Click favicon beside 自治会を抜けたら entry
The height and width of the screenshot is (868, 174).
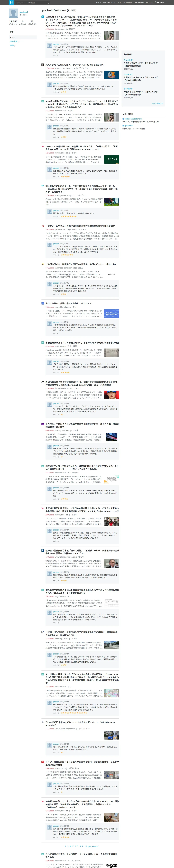pyautogui.click(x=43, y=343)
